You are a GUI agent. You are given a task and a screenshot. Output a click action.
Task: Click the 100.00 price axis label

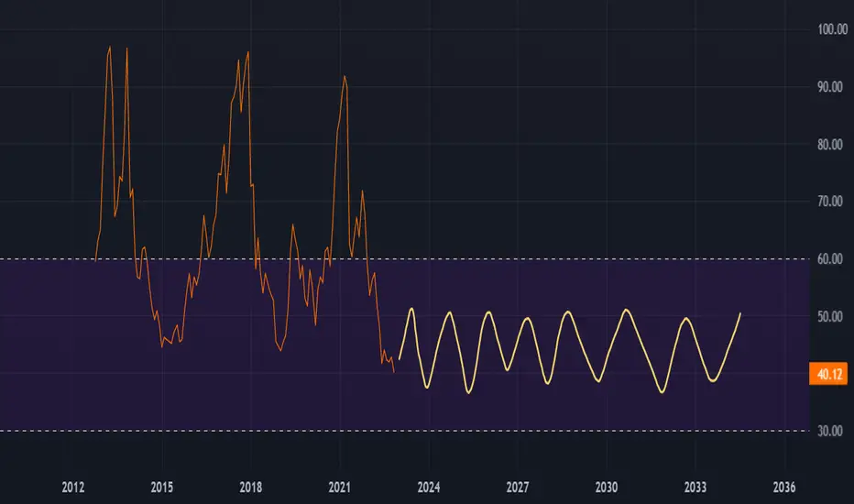tap(832, 29)
